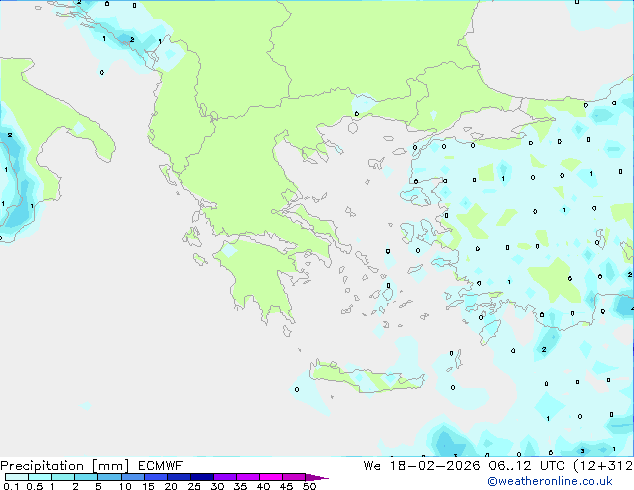Click the '0.1' legend value label
The width and height of the screenshot is (634, 490).
[x=11, y=486]
